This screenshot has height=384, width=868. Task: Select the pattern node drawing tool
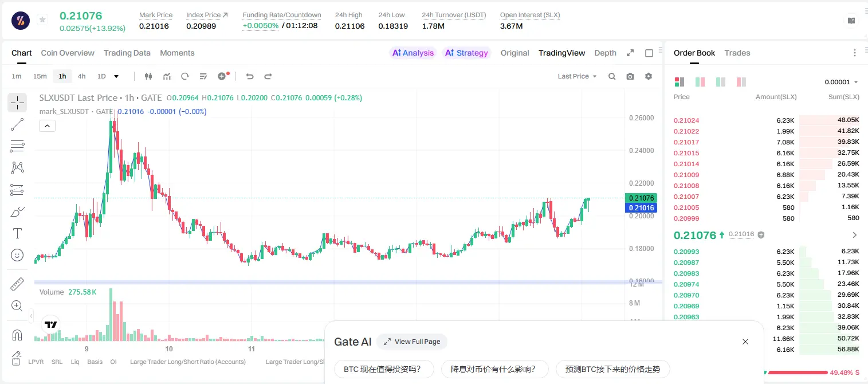click(17, 168)
